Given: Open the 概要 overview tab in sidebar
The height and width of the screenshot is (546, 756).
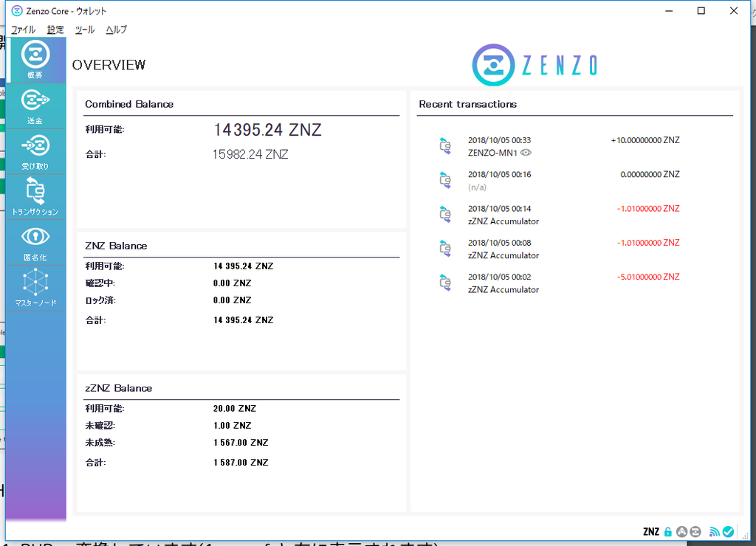Looking at the screenshot, I should click(36, 60).
